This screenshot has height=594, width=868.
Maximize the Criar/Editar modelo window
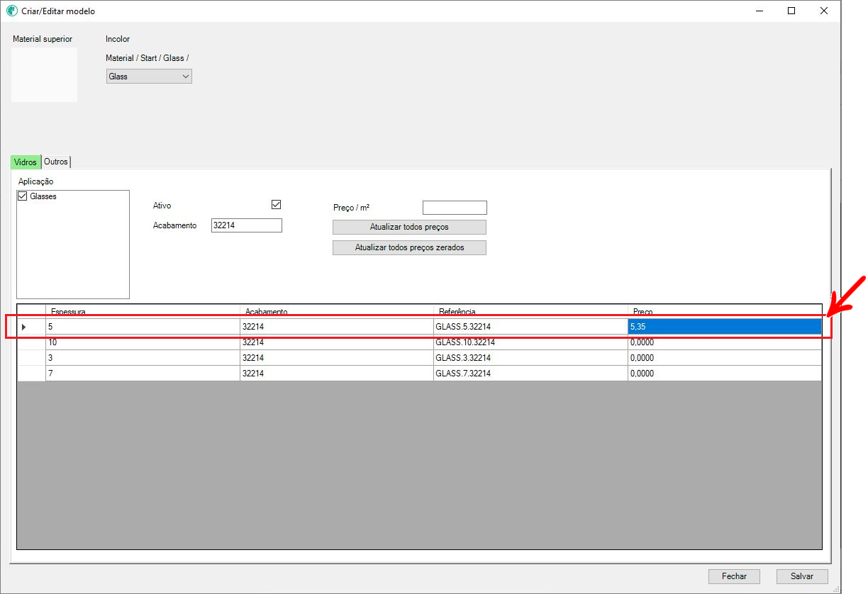pyautogui.click(x=791, y=11)
